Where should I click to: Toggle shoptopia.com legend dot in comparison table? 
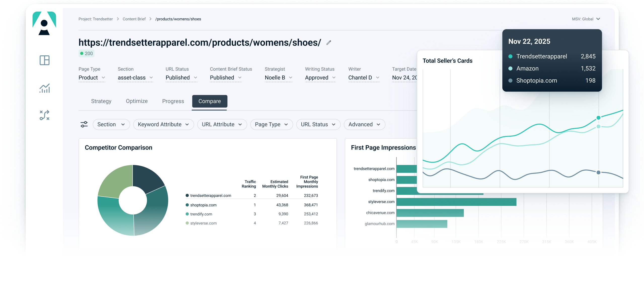[187, 205]
